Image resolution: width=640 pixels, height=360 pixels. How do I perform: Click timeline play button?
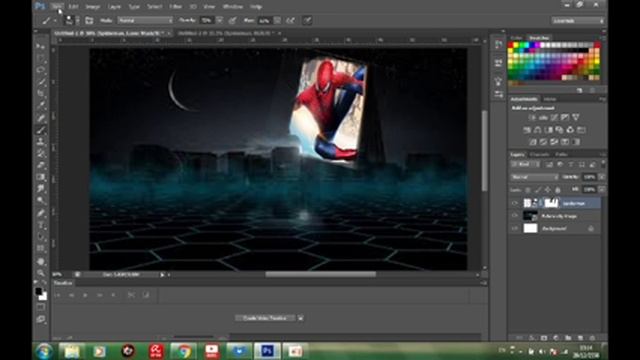tap(85, 295)
